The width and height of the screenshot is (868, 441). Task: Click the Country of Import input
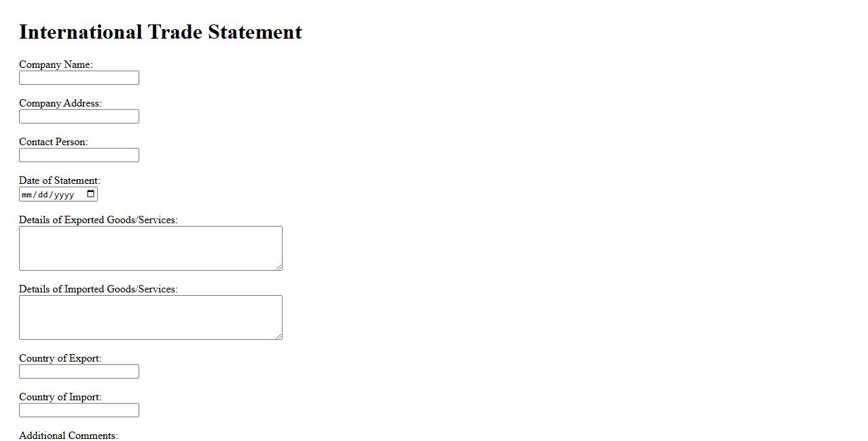(79, 410)
